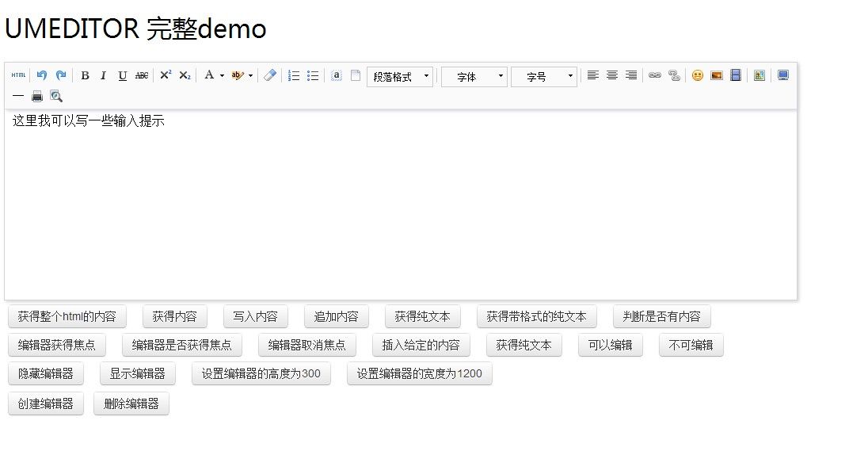Remove the link with unlink icon

tap(674, 75)
